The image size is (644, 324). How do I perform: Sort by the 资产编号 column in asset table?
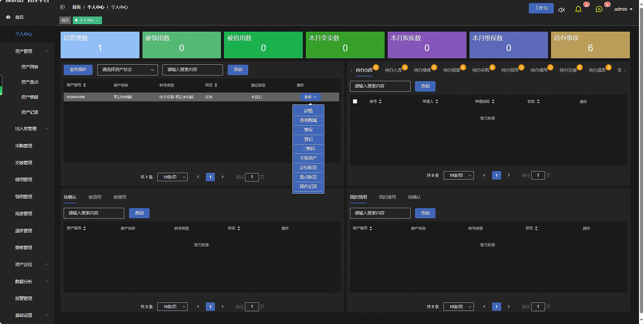pyautogui.click(x=85, y=85)
